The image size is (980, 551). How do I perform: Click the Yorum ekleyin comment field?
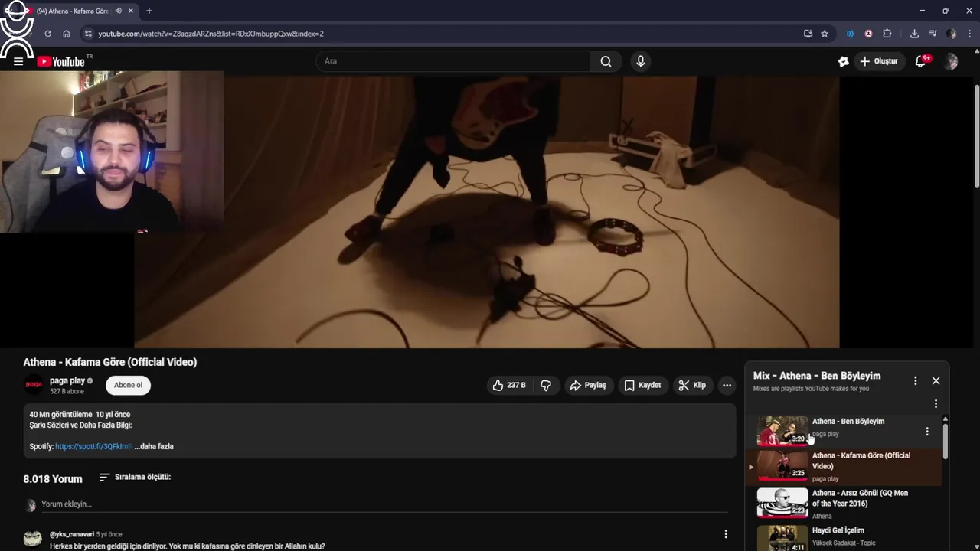383,504
